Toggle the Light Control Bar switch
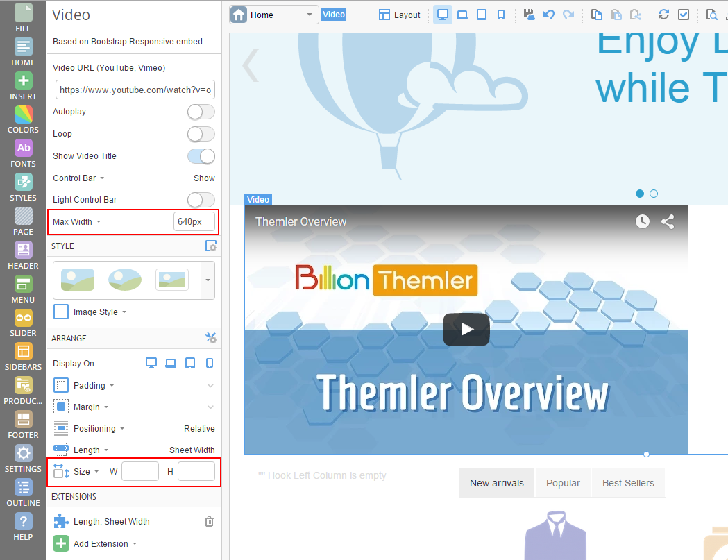Image resolution: width=728 pixels, height=560 pixels. pyautogui.click(x=201, y=200)
